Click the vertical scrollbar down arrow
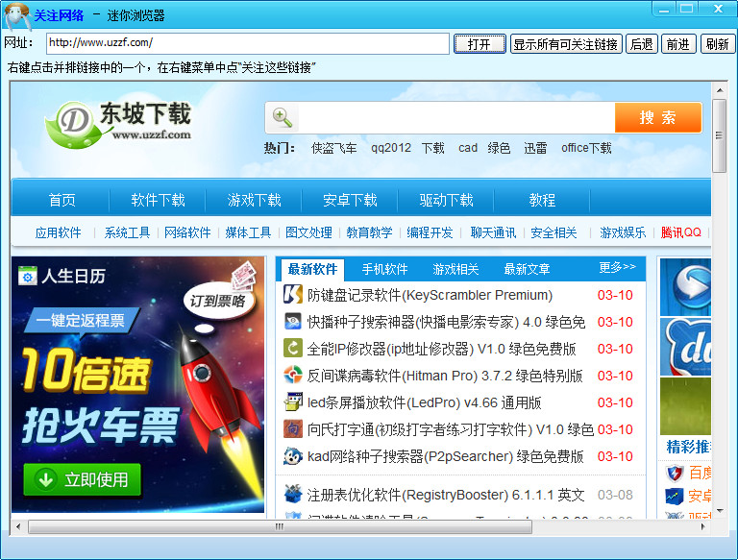 pos(720,511)
